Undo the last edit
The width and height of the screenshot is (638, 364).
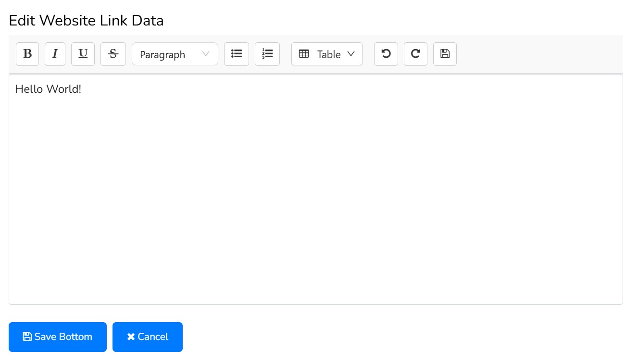pos(386,54)
